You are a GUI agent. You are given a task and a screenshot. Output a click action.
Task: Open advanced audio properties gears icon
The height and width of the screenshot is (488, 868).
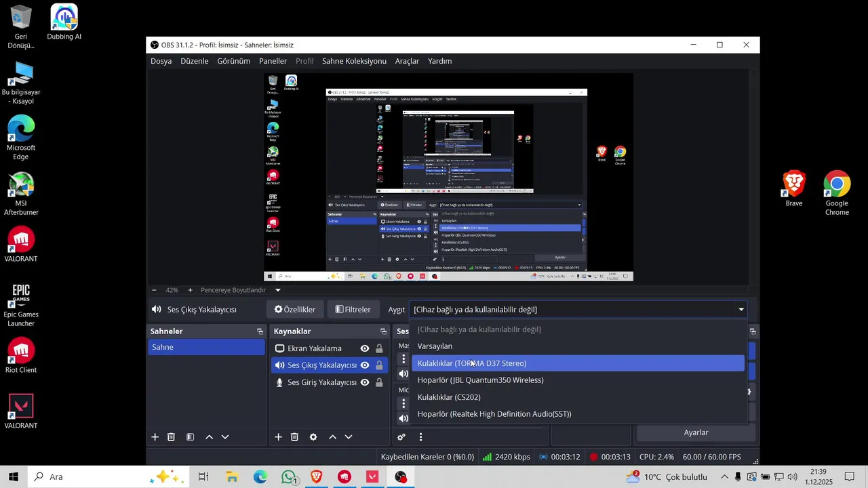tap(401, 437)
